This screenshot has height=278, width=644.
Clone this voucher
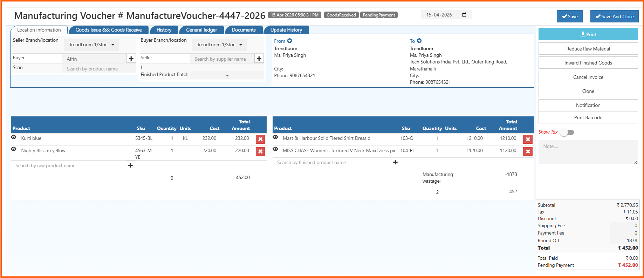(588, 91)
